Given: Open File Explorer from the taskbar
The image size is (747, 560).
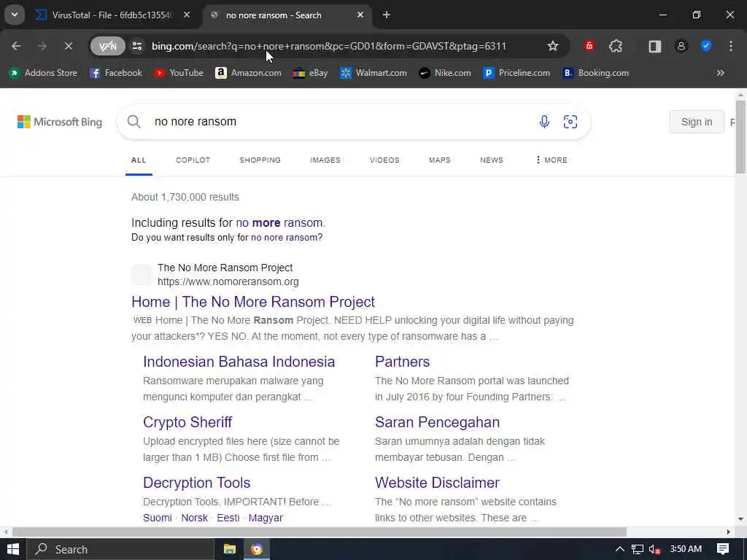Looking at the screenshot, I should point(230,550).
